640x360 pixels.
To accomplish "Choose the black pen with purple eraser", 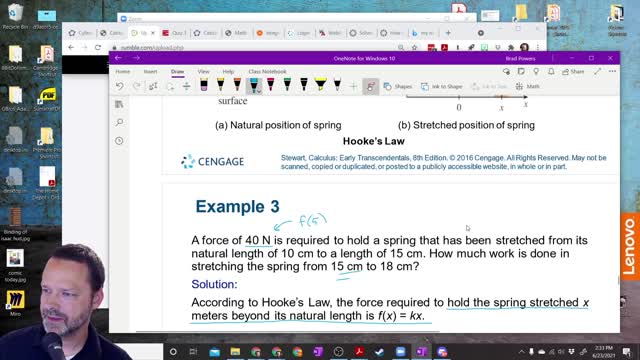I will 204,85.
